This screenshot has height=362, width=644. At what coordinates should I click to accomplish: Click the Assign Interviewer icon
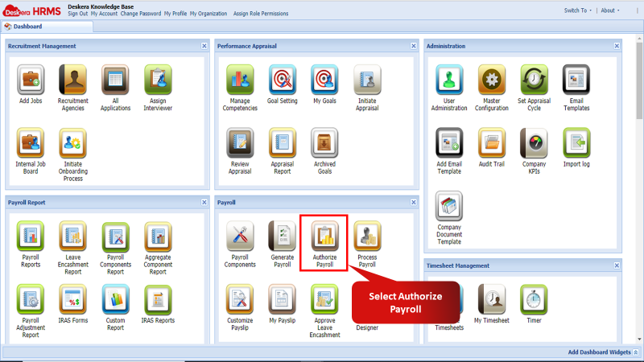click(158, 80)
